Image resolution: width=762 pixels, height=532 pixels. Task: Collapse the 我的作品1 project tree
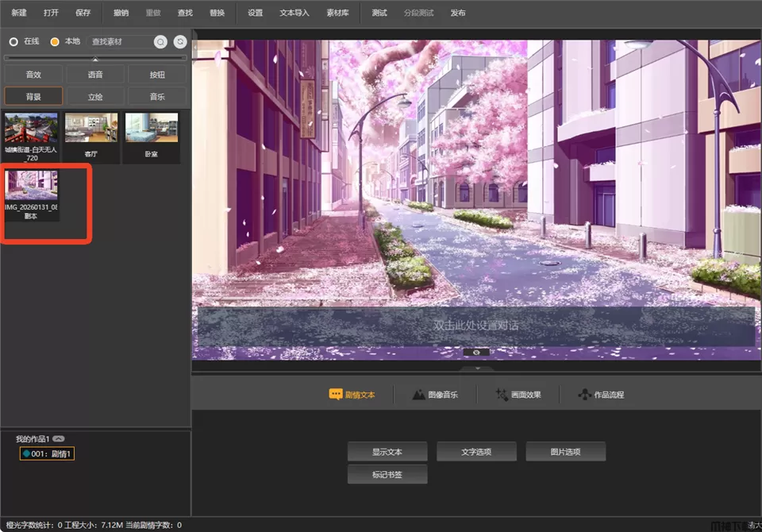coord(59,439)
